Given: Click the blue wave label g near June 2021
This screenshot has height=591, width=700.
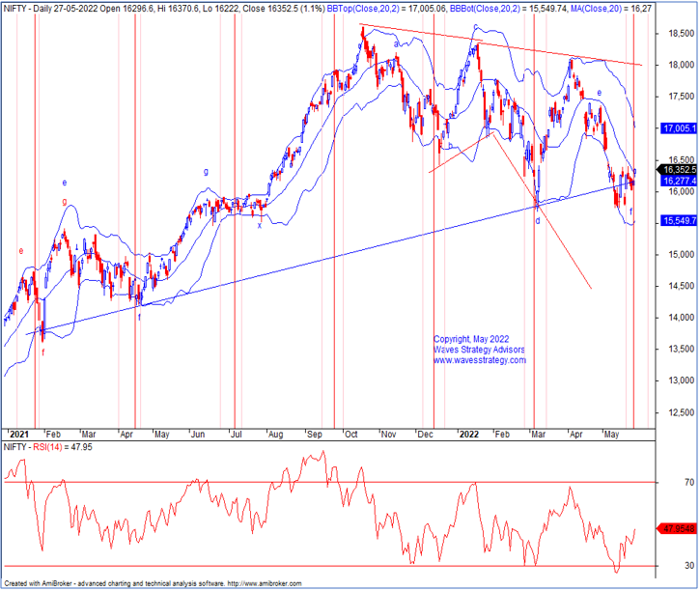Looking at the screenshot, I should (206, 171).
